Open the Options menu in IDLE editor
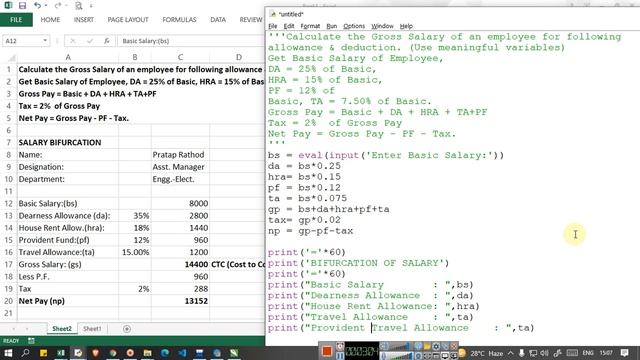This screenshot has width=640, height=360. pyautogui.click(x=354, y=26)
